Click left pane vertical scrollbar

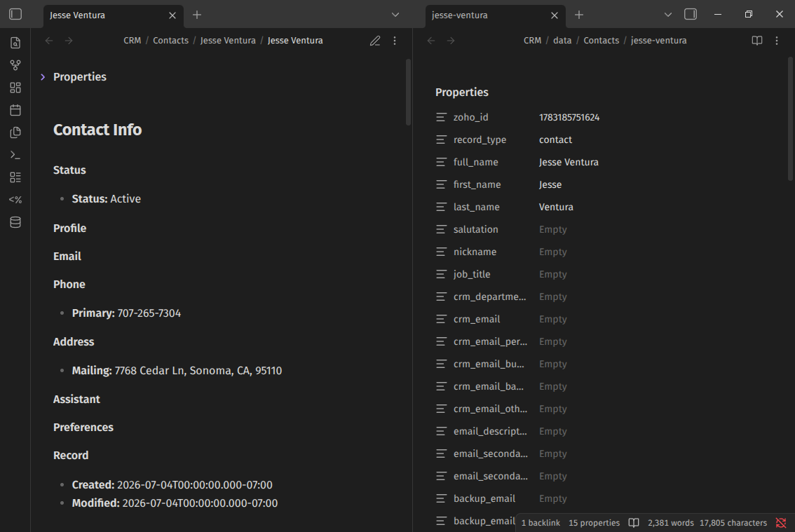click(408, 93)
